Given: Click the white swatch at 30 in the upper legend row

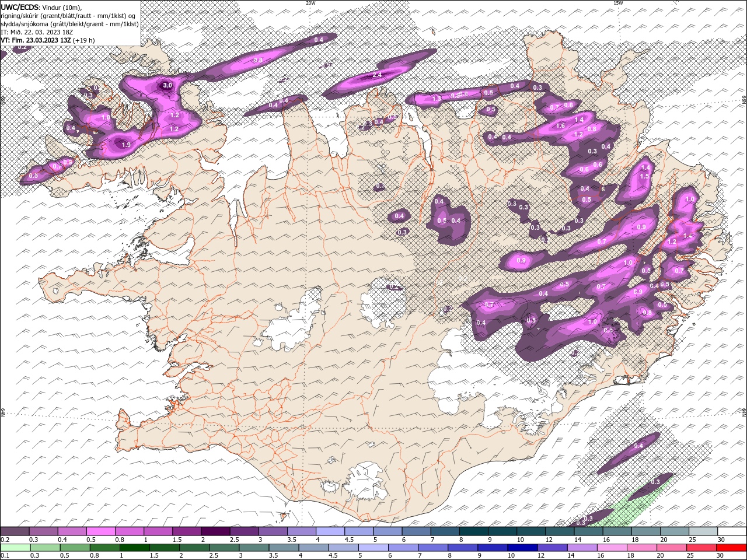Looking at the screenshot, I should [732, 531].
